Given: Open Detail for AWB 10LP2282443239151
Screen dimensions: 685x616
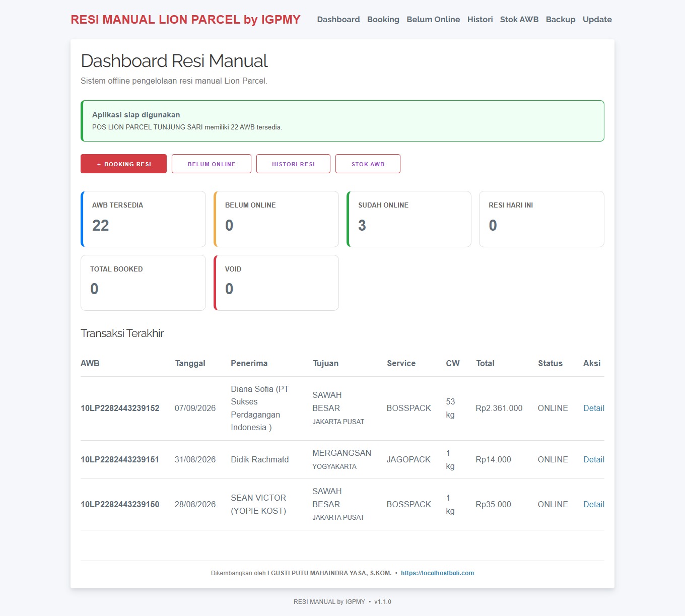Looking at the screenshot, I should (593, 459).
